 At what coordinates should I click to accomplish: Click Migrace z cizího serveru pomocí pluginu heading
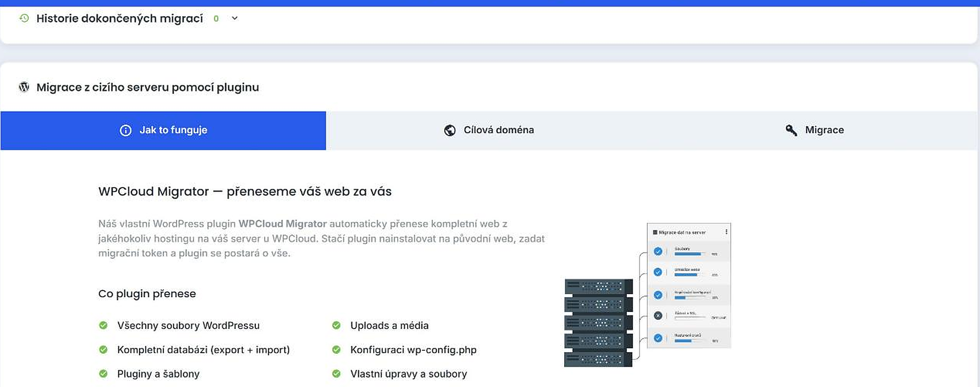(x=148, y=87)
